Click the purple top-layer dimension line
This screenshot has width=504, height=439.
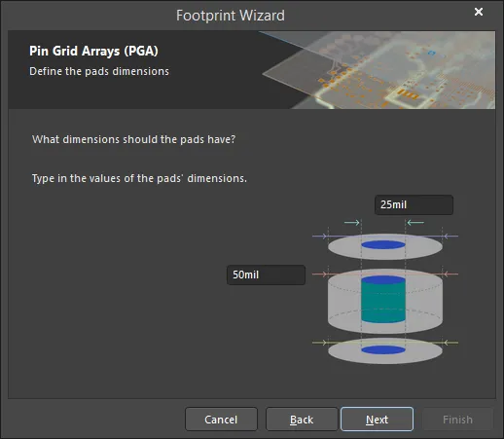pos(385,237)
